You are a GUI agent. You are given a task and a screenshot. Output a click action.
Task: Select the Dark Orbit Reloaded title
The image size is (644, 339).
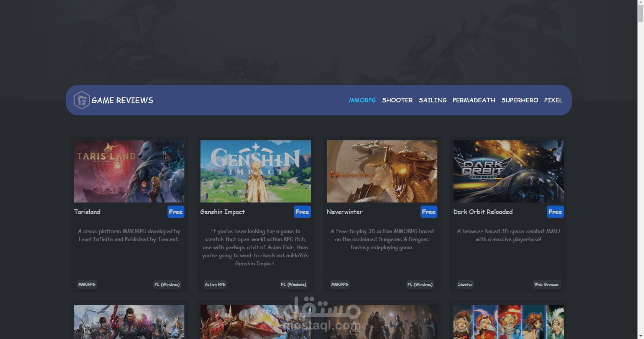[x=483, y=212]
